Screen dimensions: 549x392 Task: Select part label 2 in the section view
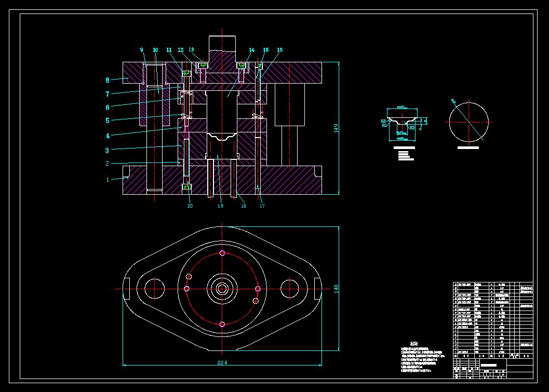108,164
